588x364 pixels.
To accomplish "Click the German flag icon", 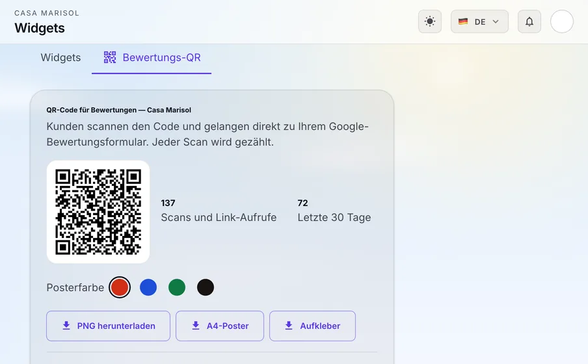I will (463, 21).
